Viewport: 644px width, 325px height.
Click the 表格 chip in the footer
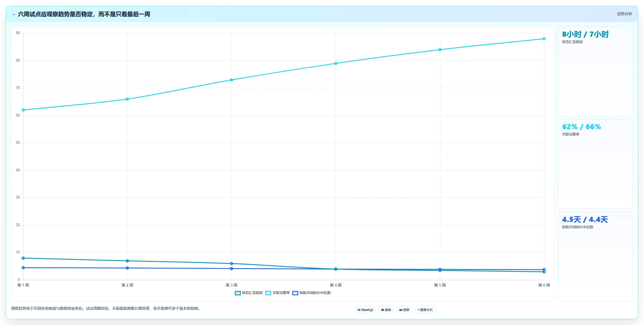[386, 310]
